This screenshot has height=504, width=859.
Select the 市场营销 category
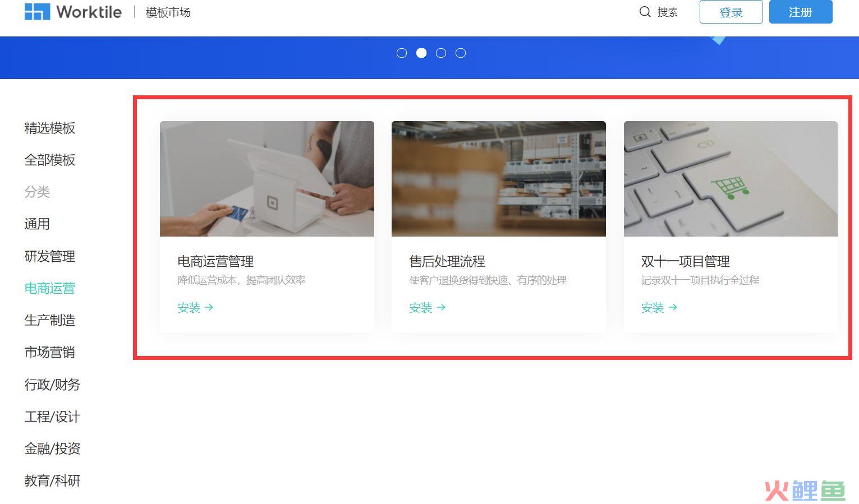coord(49,352)
